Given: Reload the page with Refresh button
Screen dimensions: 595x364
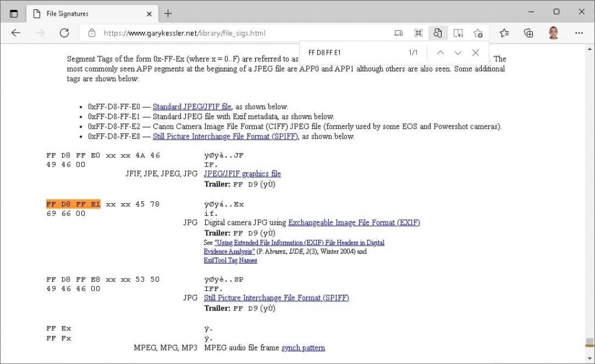Looking at the screenshot, I should pos(64,33).
